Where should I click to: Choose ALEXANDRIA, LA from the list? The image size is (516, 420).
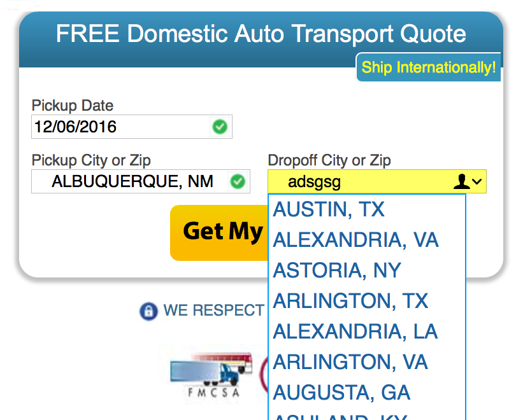point(355,332)
